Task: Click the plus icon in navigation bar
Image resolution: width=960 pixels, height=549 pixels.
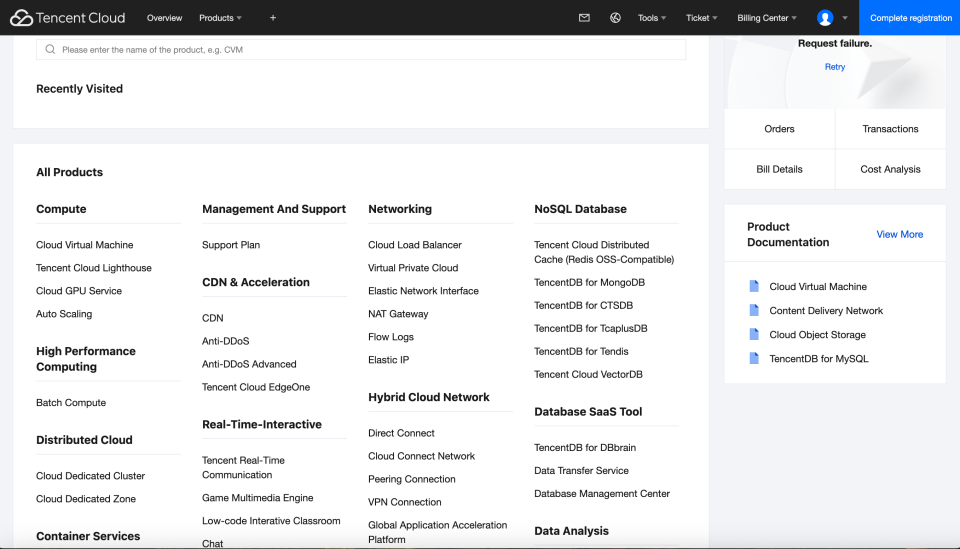Action: click(273, 18)
